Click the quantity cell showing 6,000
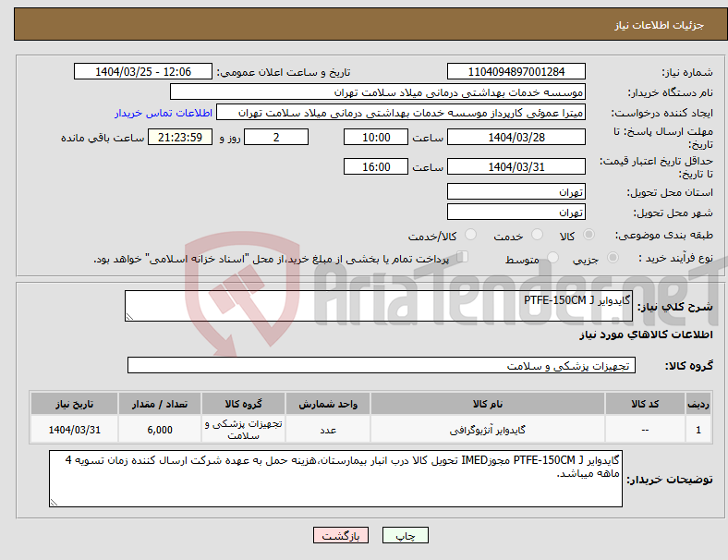 click(160, 430)
